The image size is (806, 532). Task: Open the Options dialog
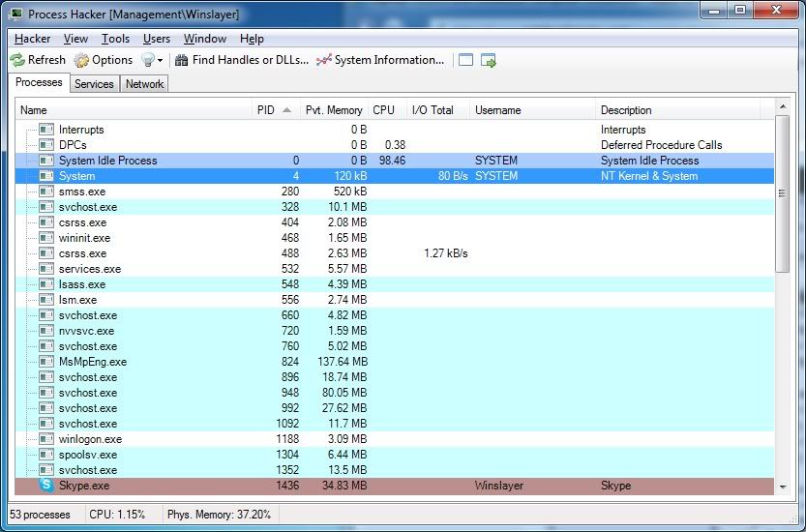point(104,60)
